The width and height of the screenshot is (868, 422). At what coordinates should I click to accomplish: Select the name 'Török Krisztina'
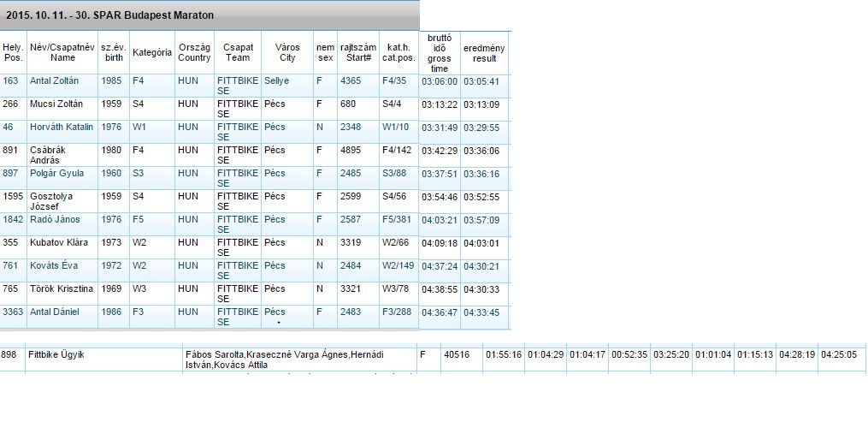pyautogui.click(x=62, y=289)
